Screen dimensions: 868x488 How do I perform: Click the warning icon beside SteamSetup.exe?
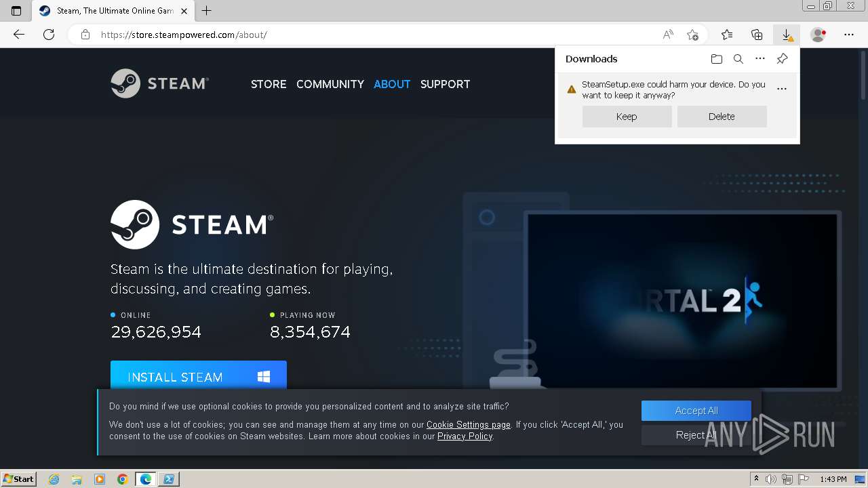click(572, 89)
